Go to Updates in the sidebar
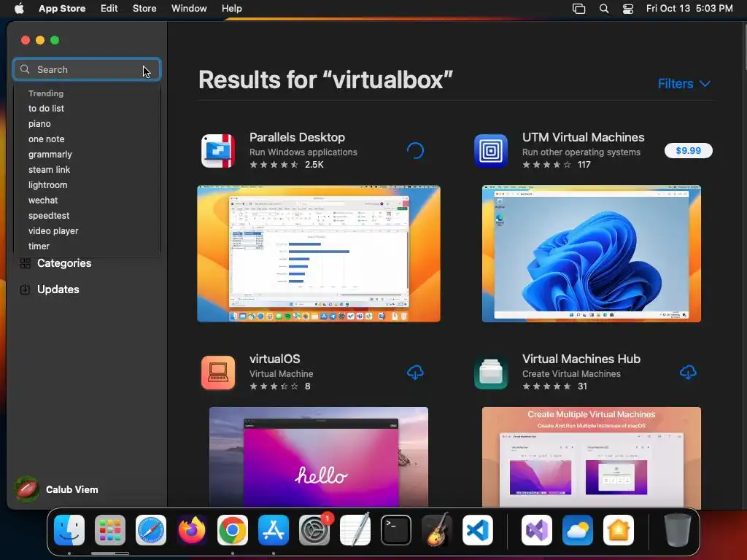The image size is (747, 560). pyautogui.click(x=58, y=289)
